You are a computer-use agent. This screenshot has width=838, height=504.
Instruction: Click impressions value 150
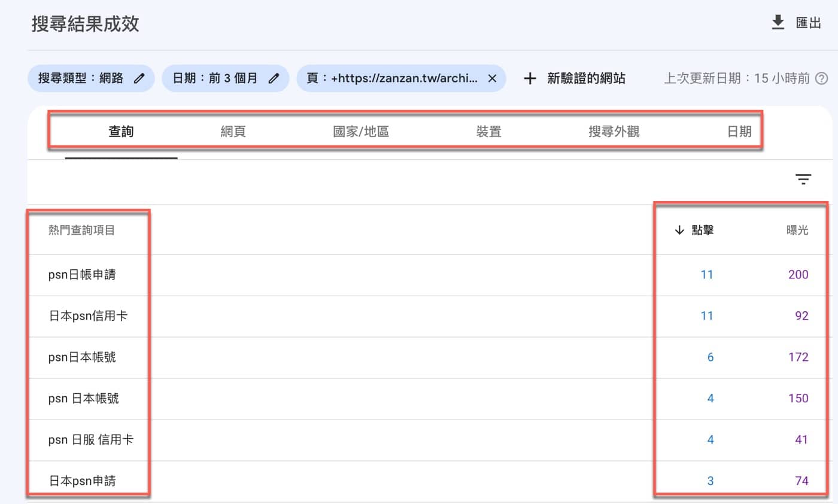point(798,399)
